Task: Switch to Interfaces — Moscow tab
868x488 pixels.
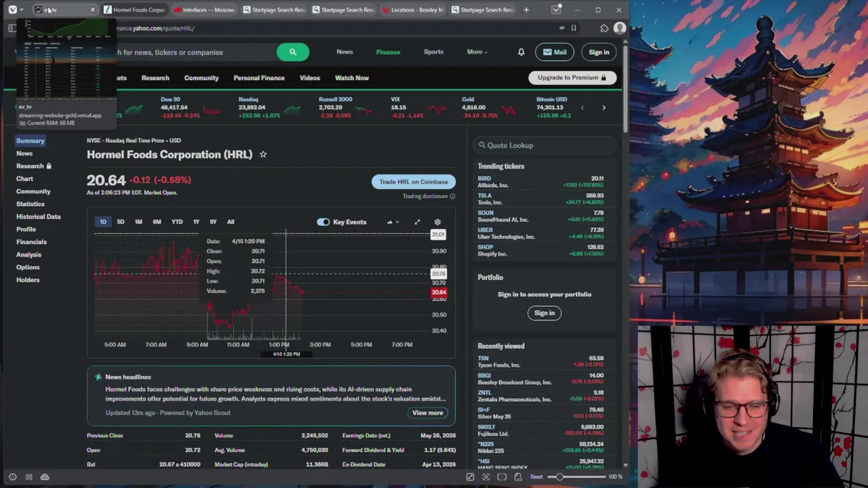Action: tap(203, 9)
